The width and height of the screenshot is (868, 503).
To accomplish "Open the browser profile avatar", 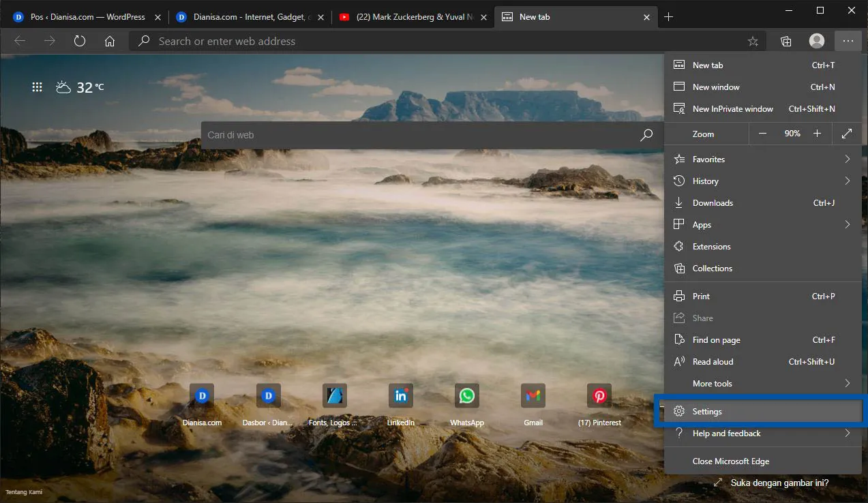I will pos(816,41).
